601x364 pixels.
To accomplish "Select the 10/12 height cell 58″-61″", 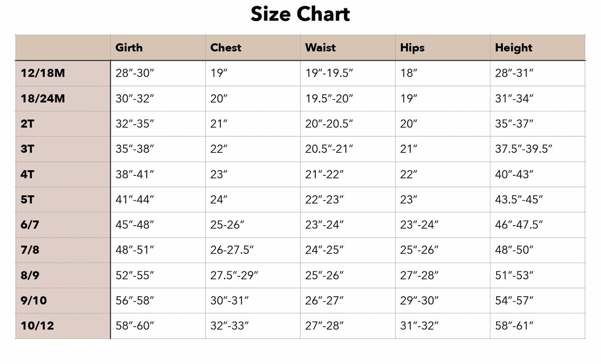I will tap(514, 326).
